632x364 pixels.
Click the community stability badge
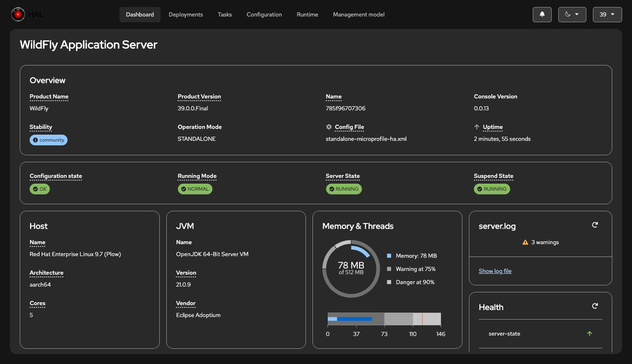(49, 140)
